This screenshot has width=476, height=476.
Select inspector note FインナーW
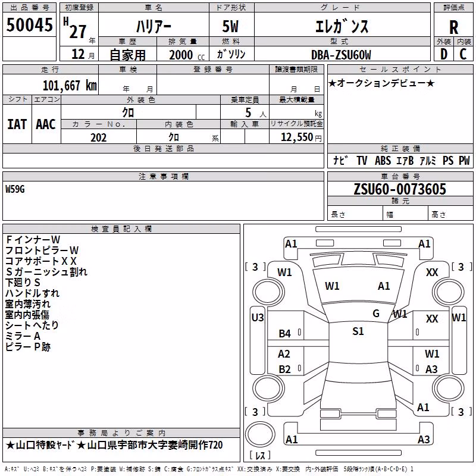[33, 240]
